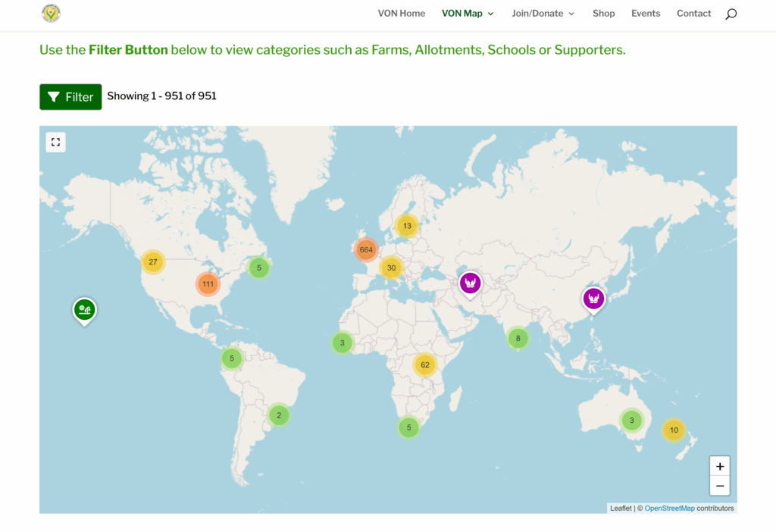Open the Shop menu item
Screen dimensions: 776x532
(x=604, y=14)
